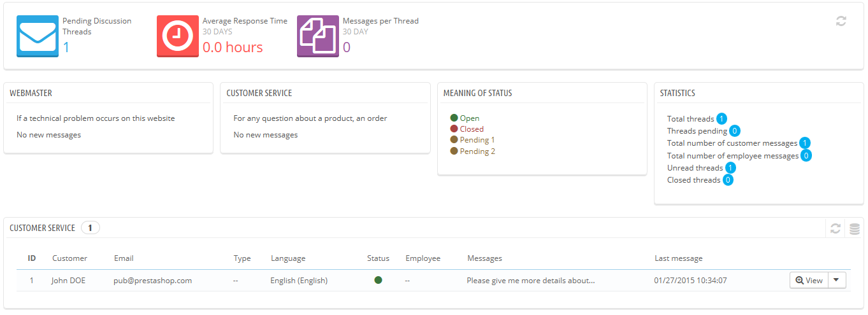
Task: Click the Threads pending count badge
Action: pos(735,131)
